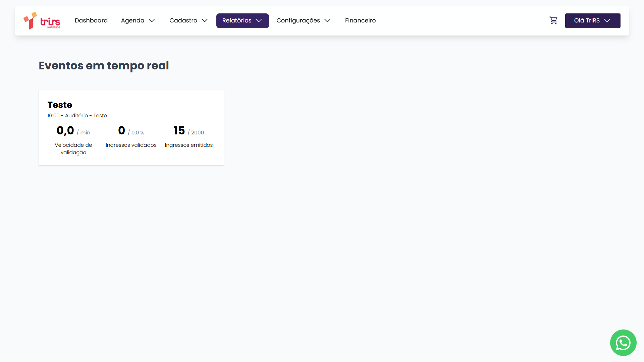Click the chevron beside Agenda
644x362 pixels.
pos(152,21)
